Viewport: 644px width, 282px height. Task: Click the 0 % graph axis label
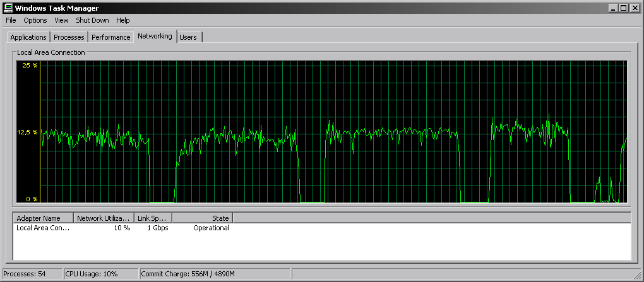[x=32, y=199]
